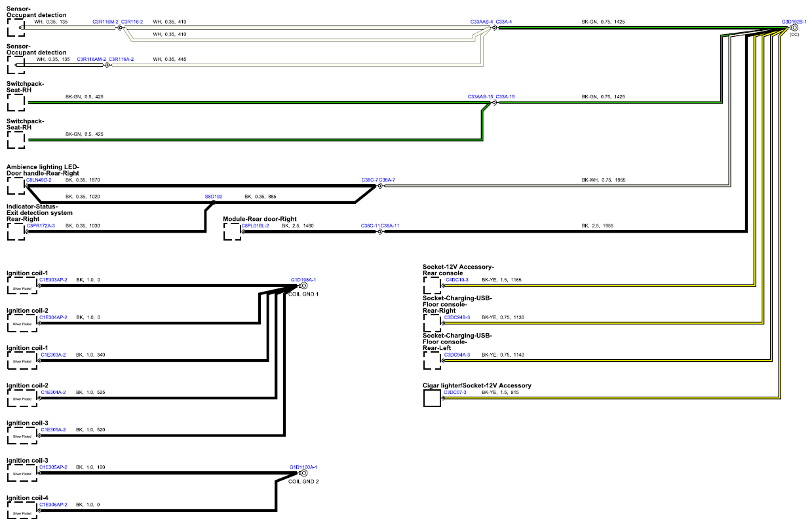Select the Ambience lighting LED component box

(16, 185)
